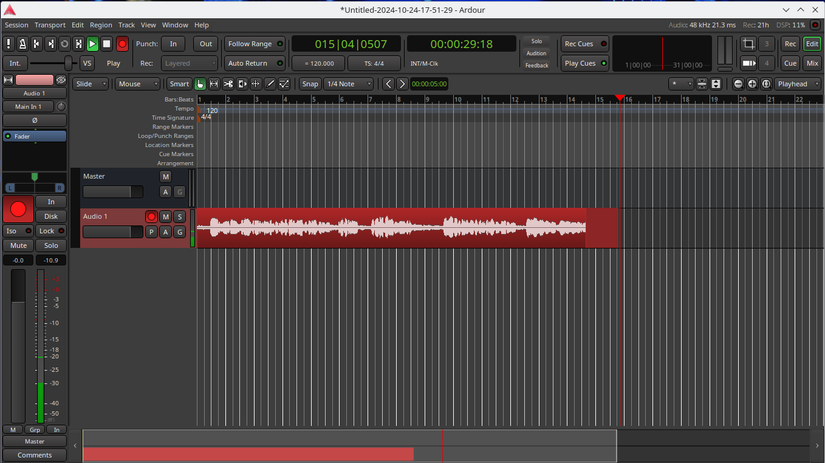Select the Timefx tool icon
The width and height of the screenshot is (825, 463).
tap(256, 84)
